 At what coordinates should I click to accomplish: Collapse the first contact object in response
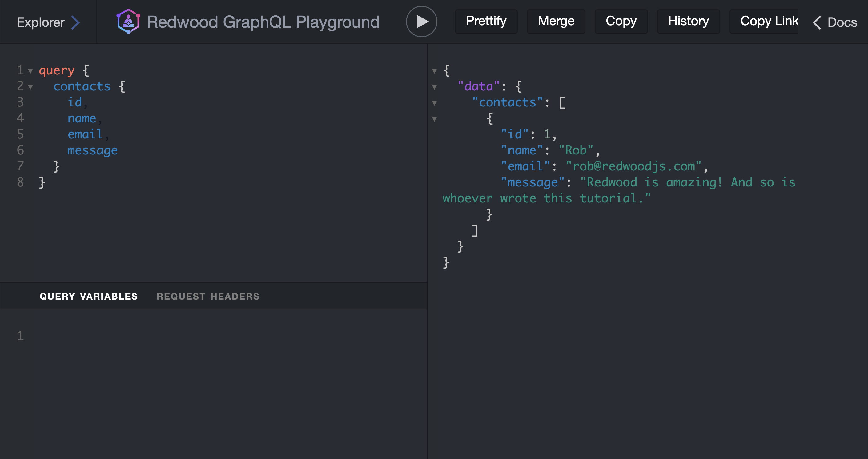[x=434, y=119]
